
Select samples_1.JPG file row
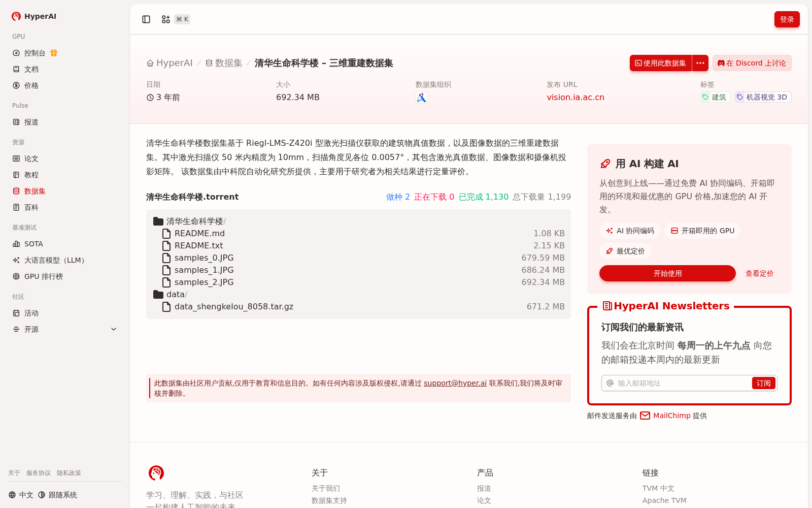[358, 270]
